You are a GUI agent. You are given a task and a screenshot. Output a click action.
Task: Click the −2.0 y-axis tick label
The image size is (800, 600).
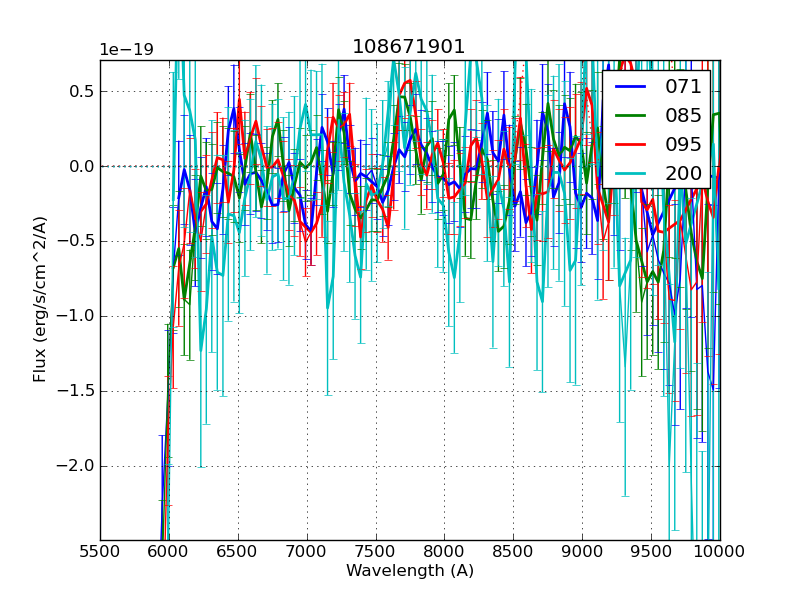tap(76, 466)
